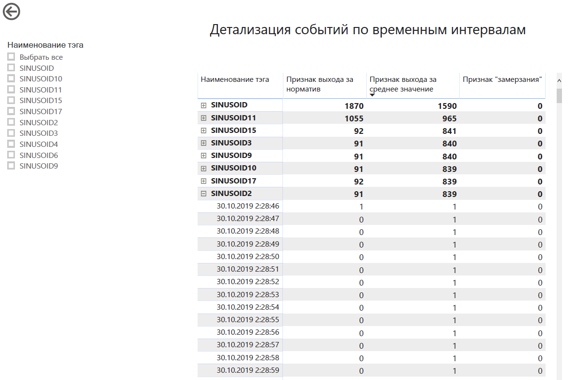Click the report title Детализация событий
The height and width of the screenshot is (380, 588).
pos(368,29)
